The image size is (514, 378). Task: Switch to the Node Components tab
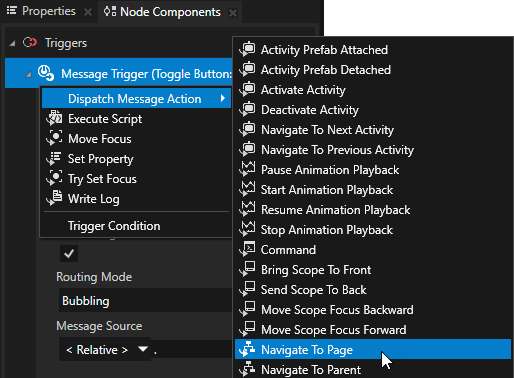[170, 12]
